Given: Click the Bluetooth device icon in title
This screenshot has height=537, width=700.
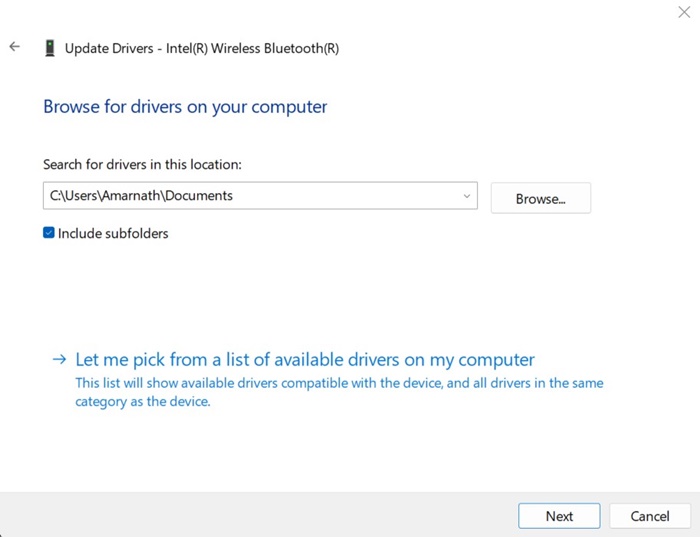Looking at the screenshot, I should tap(50, 48).
